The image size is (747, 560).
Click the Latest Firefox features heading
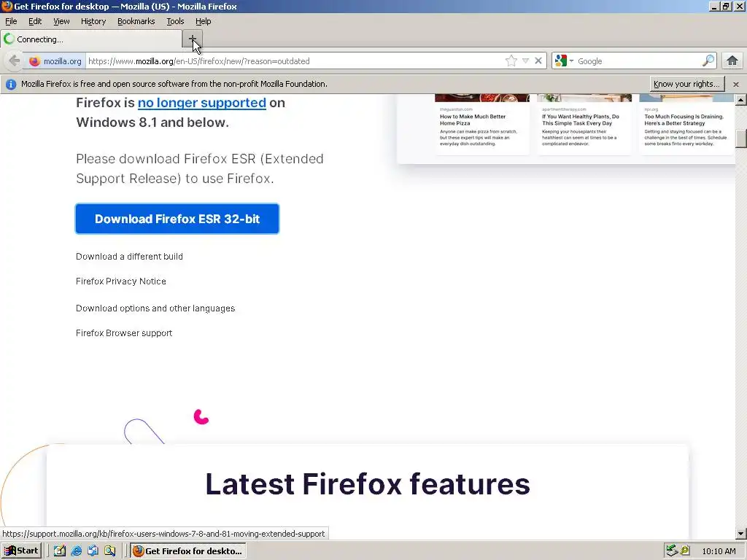(368, 484)
